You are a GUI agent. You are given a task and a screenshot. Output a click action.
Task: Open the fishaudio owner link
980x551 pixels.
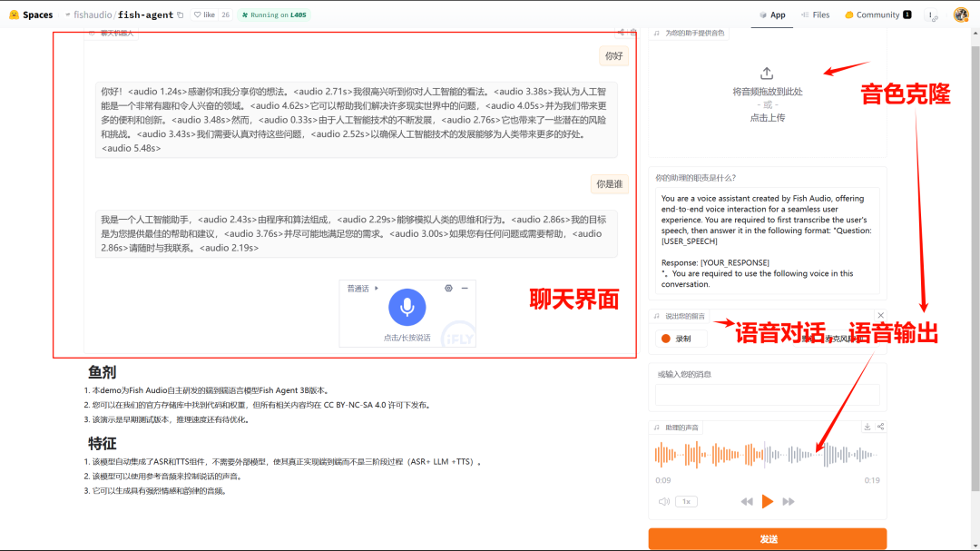(93, 15)
